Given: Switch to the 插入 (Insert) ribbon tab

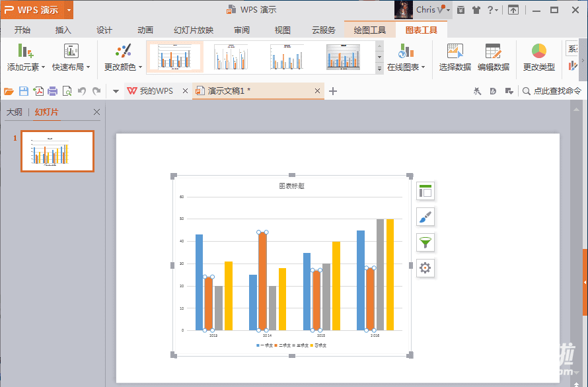Looking at the screenshot, I should click(63, 30).
